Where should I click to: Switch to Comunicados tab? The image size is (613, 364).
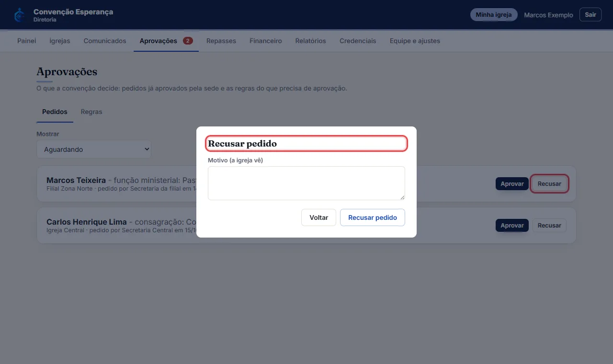pyautogui.click(x=105, y=41)
